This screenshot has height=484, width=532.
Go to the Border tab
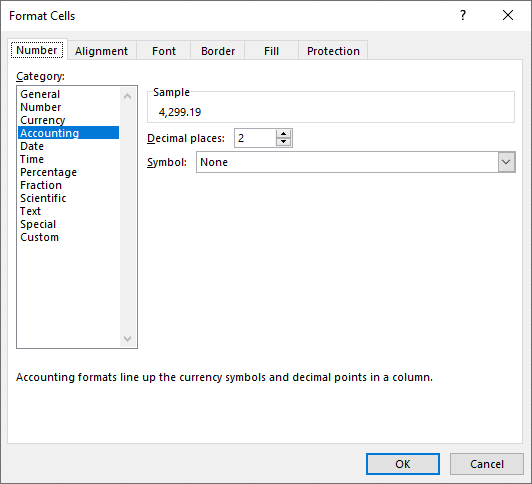218,51
